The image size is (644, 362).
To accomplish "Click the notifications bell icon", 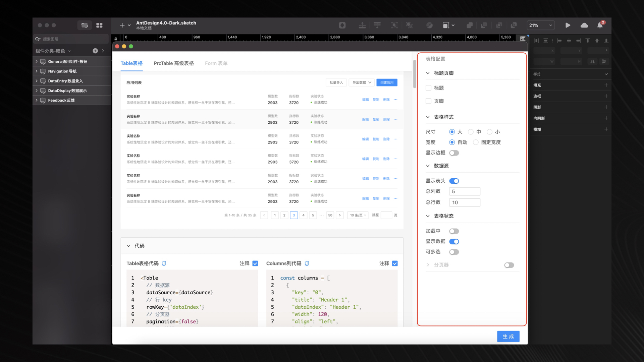I will pyautogui.click(x=600, y=25).
